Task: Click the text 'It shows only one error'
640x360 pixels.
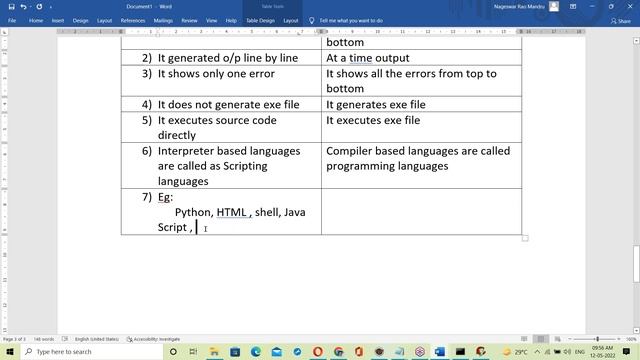Action: click(216, 74)
